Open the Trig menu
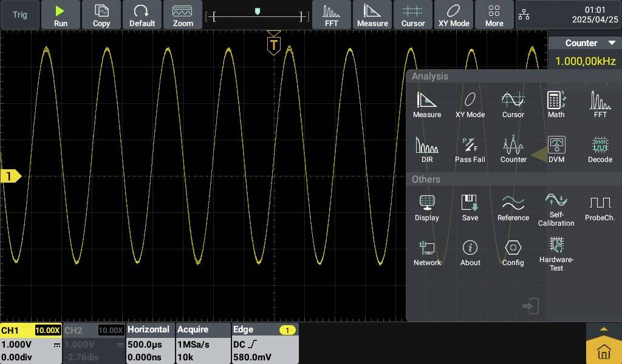 19,15
